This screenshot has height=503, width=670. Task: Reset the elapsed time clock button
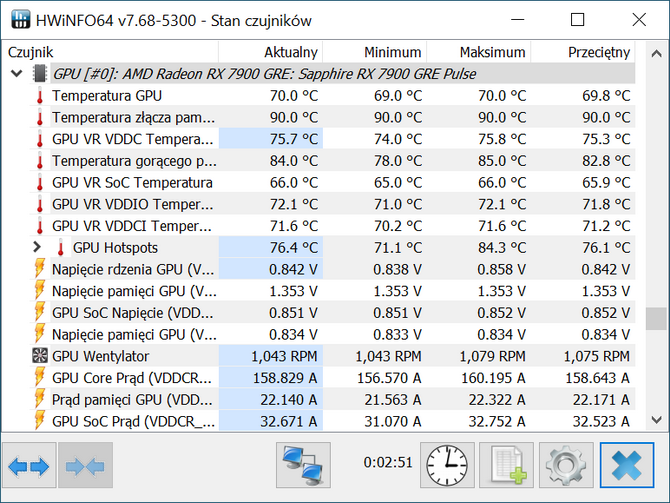tap(447, 465)
